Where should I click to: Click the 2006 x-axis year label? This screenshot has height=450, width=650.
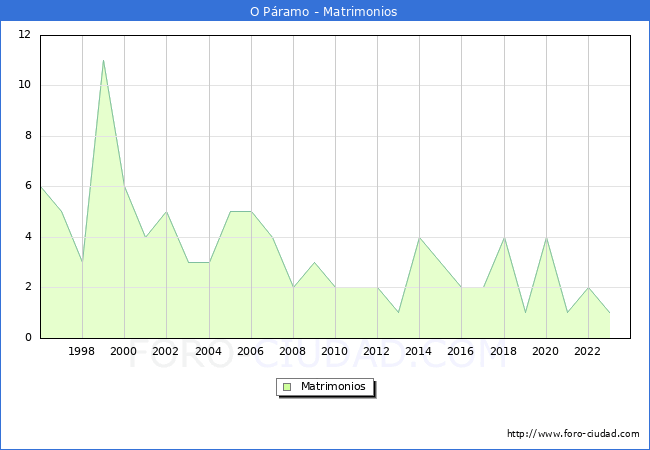(250, 351)
